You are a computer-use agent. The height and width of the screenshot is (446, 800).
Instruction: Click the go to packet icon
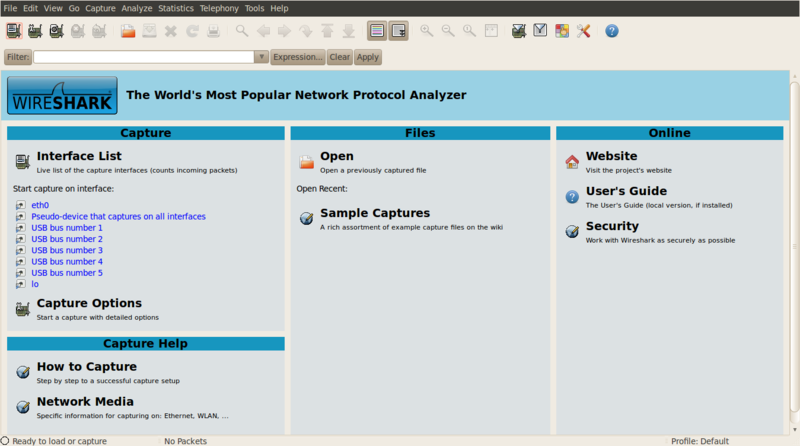pos(306,31)
